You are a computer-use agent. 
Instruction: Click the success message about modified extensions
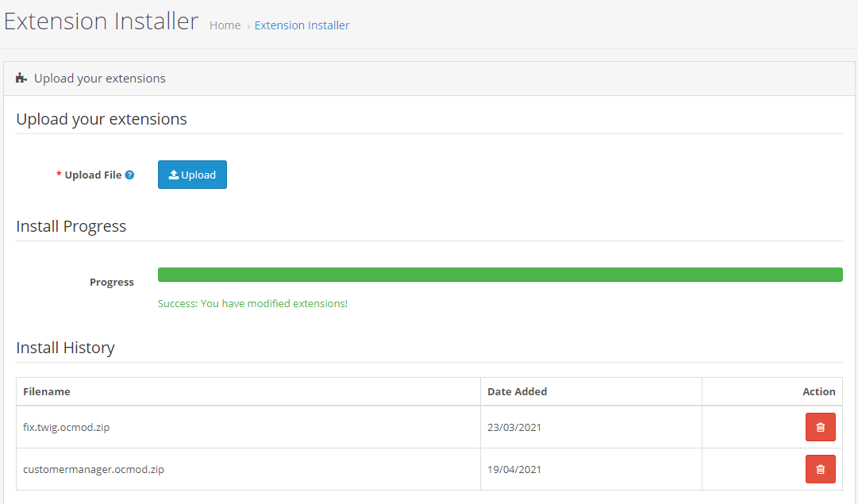253,303
